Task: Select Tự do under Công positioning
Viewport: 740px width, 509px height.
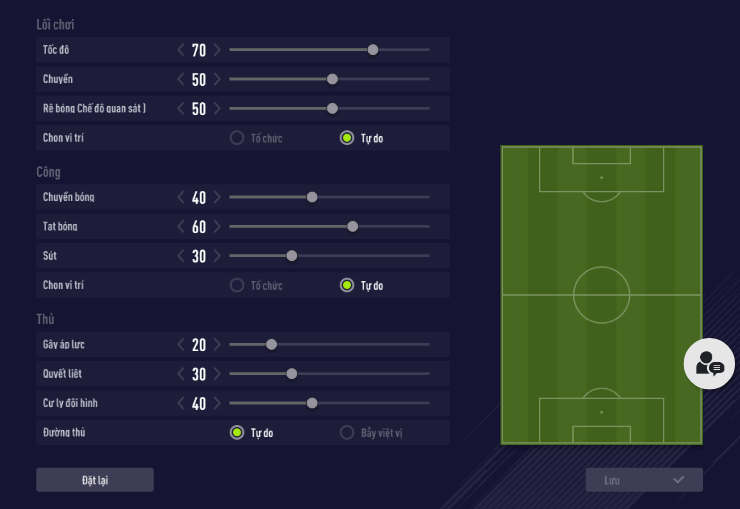Action: 347,285
